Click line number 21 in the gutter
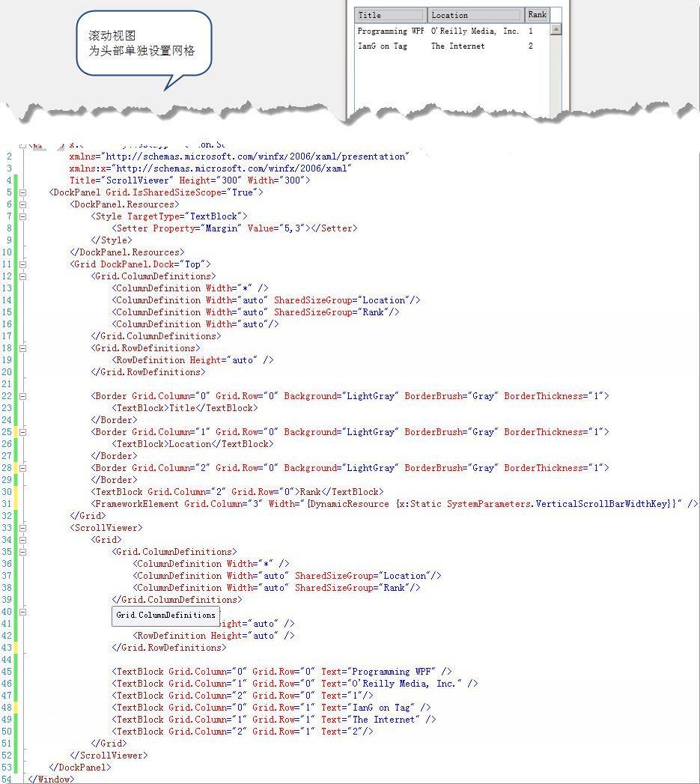The image size is (700, 784). click(7, 384)
